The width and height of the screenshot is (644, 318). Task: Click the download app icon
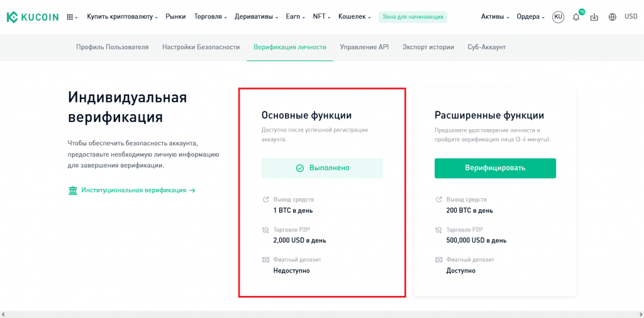click(x=594, y=17)
